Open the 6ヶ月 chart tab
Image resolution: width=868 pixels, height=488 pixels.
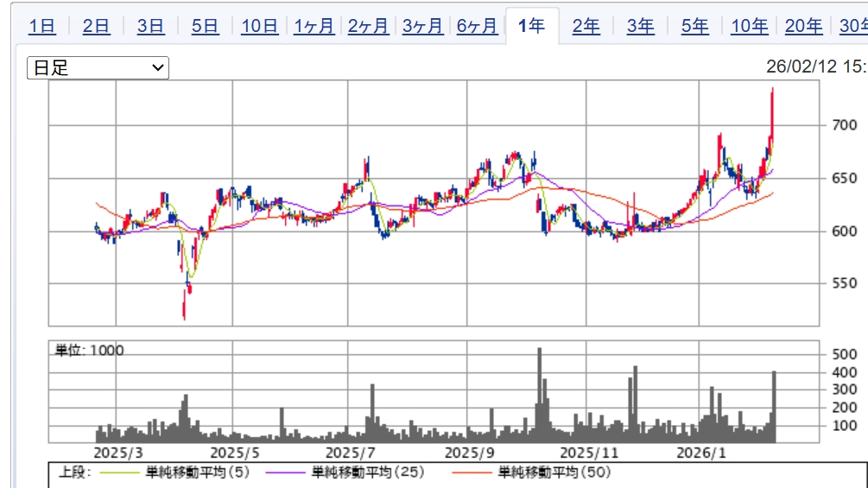477,27
